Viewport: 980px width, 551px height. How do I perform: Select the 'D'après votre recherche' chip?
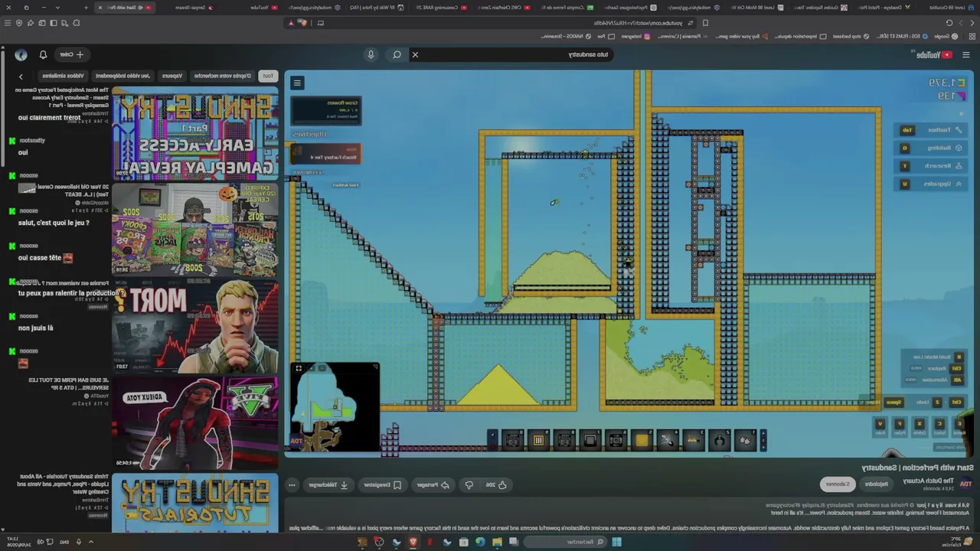point(223,76)
